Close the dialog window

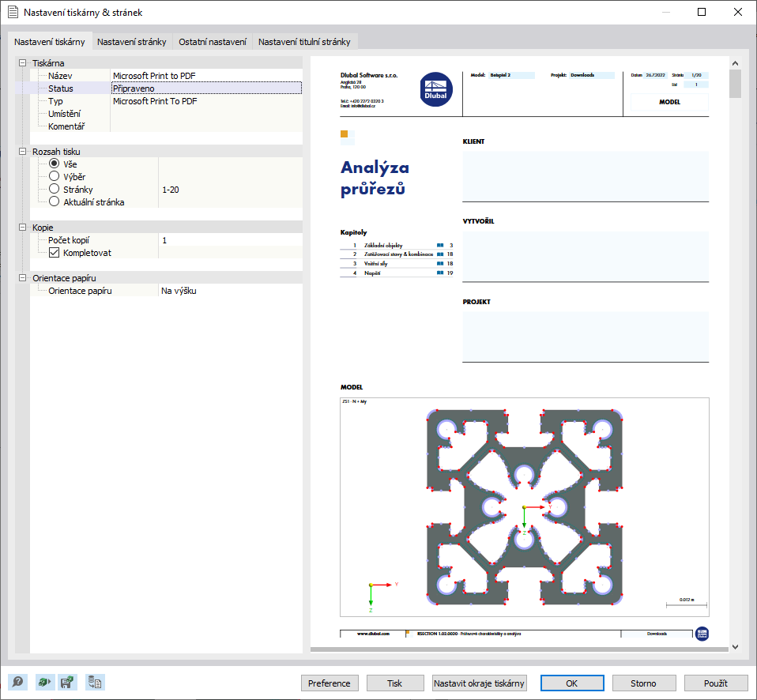click(x=738, y=12)
